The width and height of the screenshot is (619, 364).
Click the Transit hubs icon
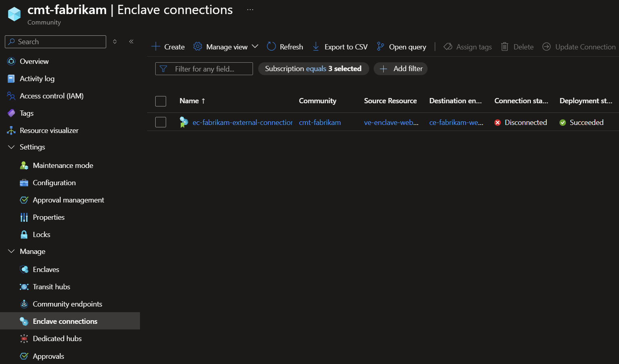click(24, 287)
